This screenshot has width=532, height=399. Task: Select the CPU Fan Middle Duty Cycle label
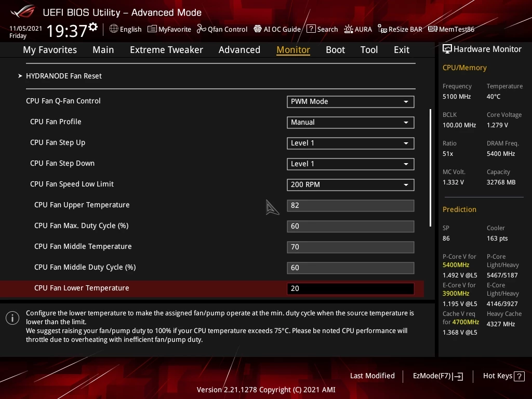[x=85, y=268]
